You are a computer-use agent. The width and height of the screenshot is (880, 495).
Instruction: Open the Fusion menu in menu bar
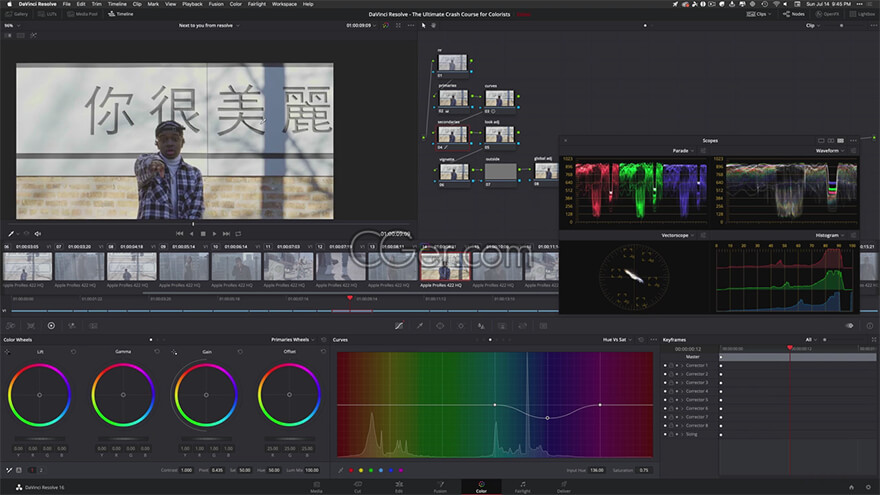click(216, 4)
